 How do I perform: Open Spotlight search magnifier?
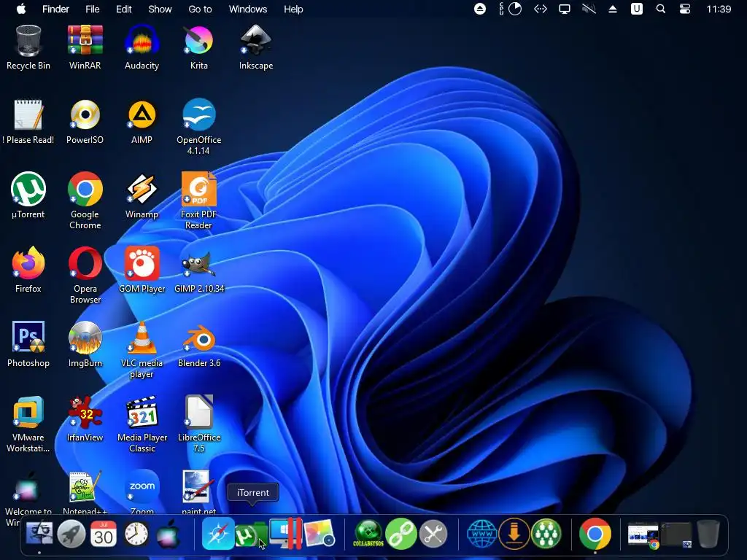(661, 9)
